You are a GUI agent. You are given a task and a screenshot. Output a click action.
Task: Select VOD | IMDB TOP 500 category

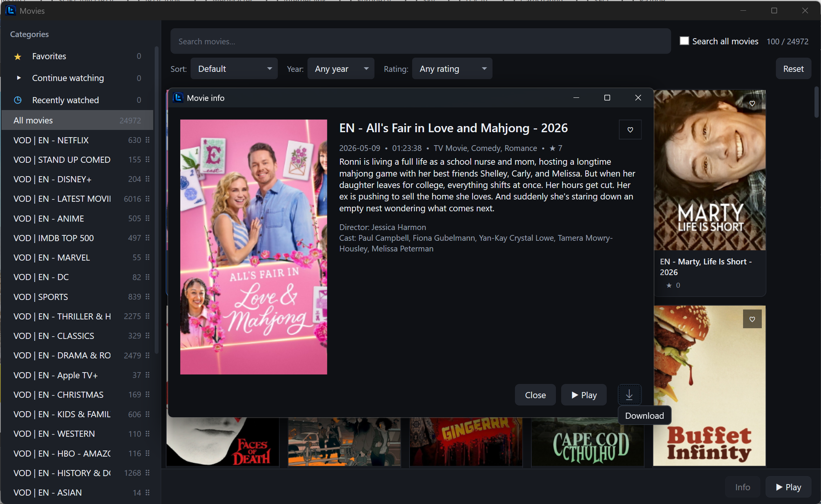click(78, 238)
